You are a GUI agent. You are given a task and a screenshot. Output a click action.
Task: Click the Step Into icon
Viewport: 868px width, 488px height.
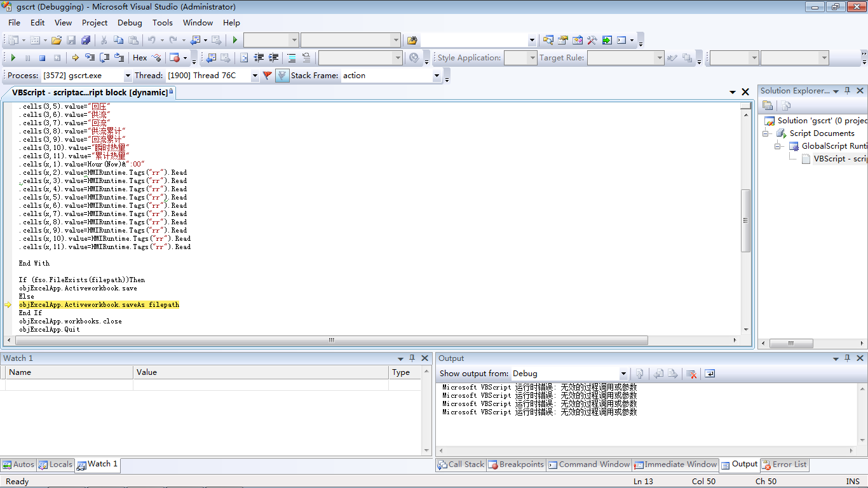90,58
